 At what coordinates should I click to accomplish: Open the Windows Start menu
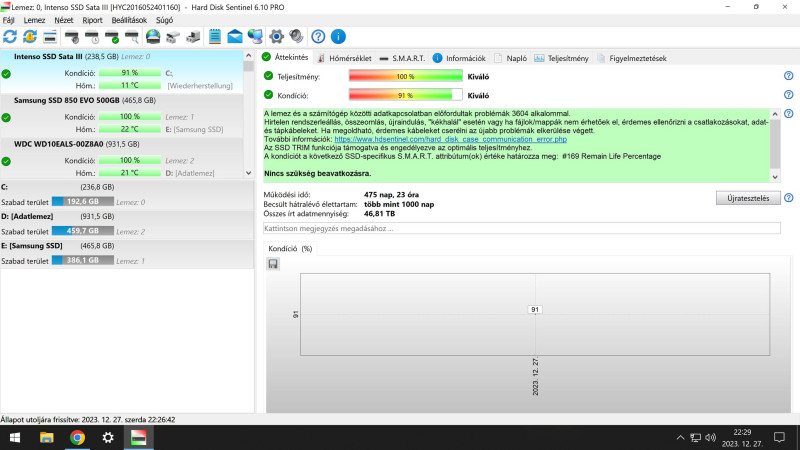[x=15, y=438]
